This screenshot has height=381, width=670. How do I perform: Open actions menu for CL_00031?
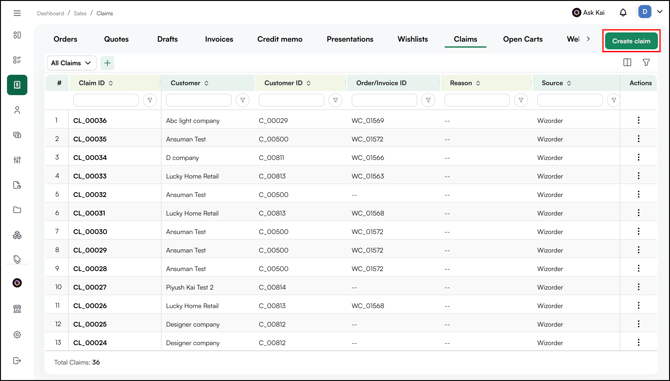[x=638, y=213]
